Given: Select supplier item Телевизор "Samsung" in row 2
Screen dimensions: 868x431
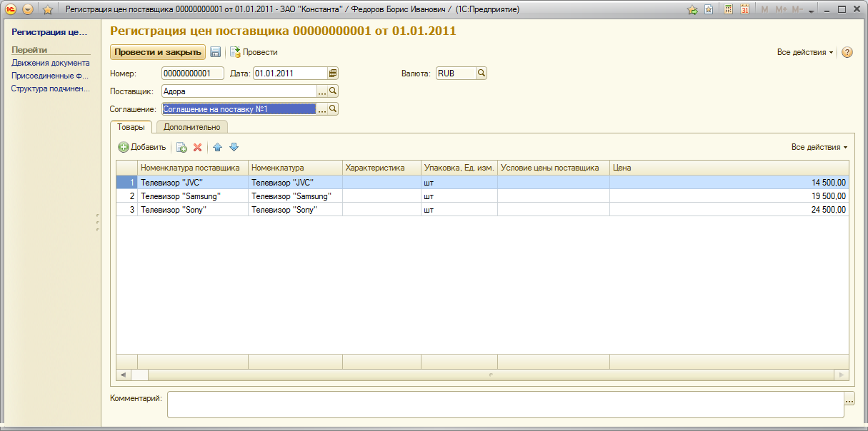Looking at the screenshot, I should click(x=193, y=196).
